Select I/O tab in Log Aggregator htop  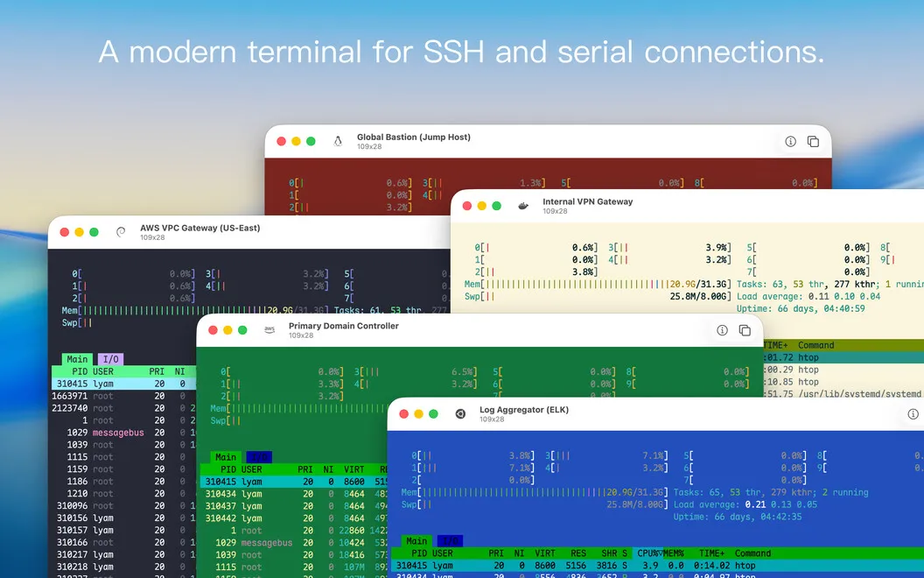tap(450, 541)
